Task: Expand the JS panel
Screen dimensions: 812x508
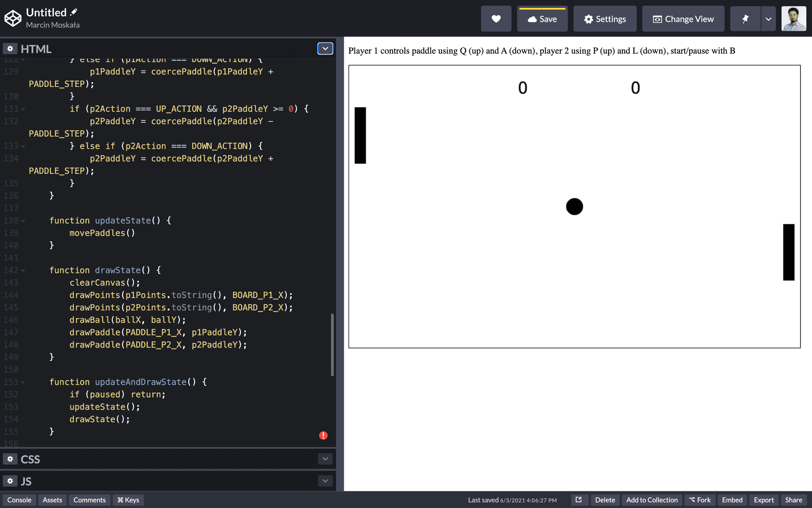Action: click(x=325, y=481)
